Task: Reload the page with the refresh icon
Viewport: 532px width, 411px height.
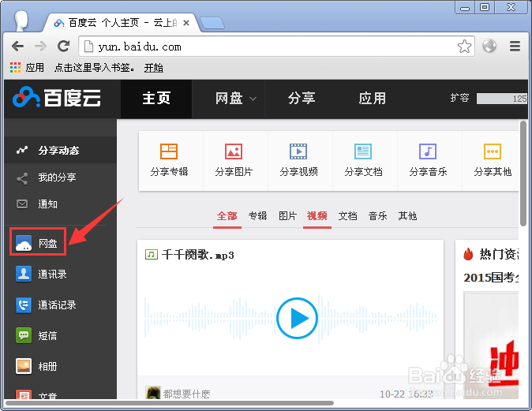Action: coord(63,46)
